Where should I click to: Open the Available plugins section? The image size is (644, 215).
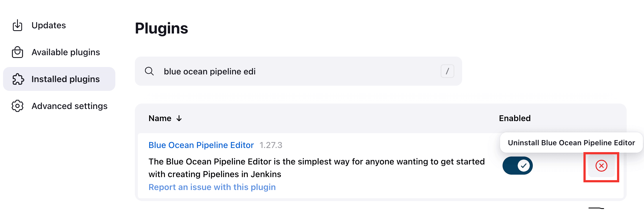[66, 52]
